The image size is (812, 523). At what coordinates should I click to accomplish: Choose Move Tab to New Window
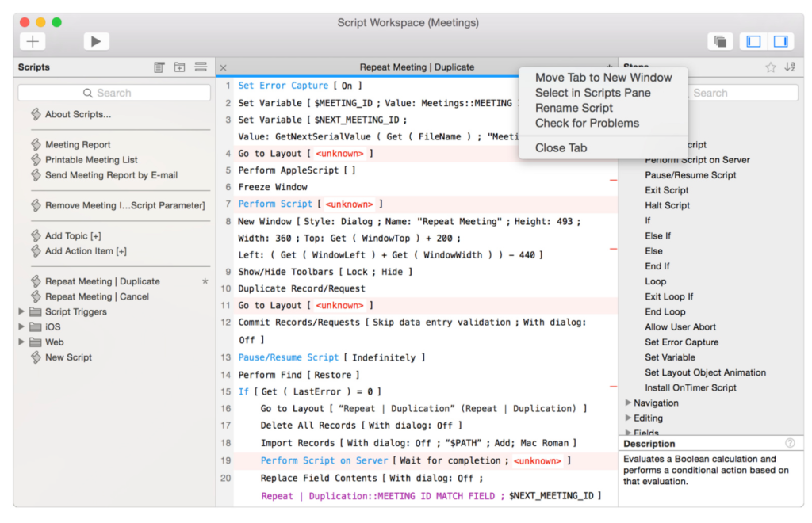603,78
